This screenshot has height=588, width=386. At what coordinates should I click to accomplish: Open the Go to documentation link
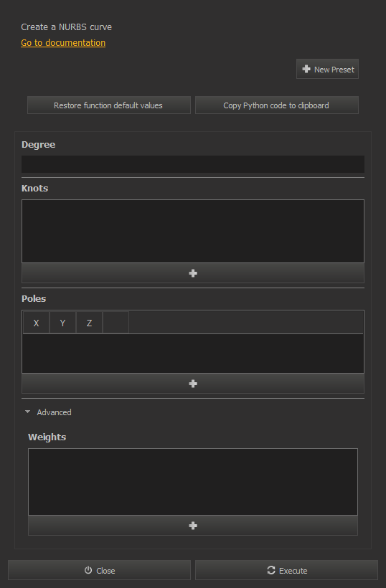(63, 43)
